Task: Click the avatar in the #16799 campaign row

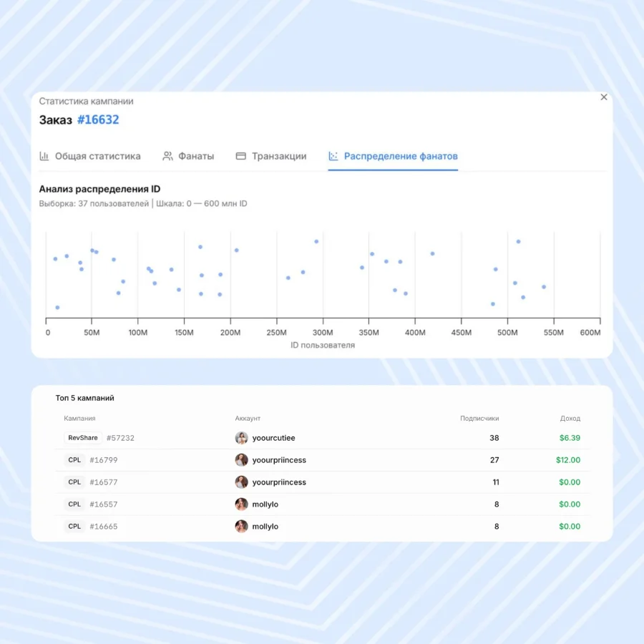Action: click(x=242, y=460)
